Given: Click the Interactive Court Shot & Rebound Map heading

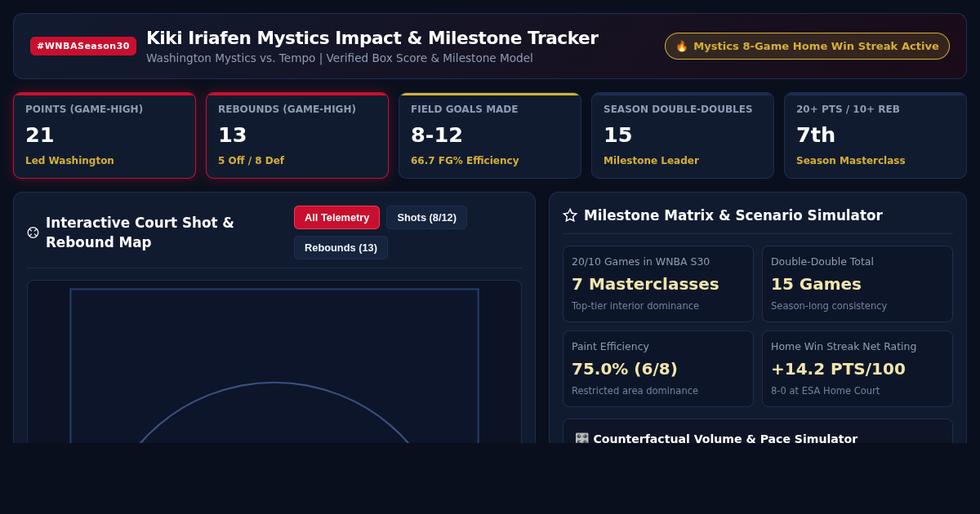Looking at the screenshot, I should (x=140, y=233).
